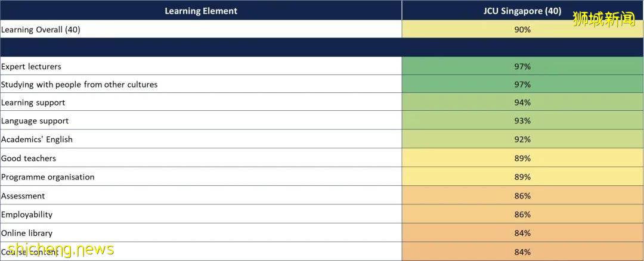Screen dimensions: 644x261
Task: Select the Academics' English row label
Action: [37, 139]
